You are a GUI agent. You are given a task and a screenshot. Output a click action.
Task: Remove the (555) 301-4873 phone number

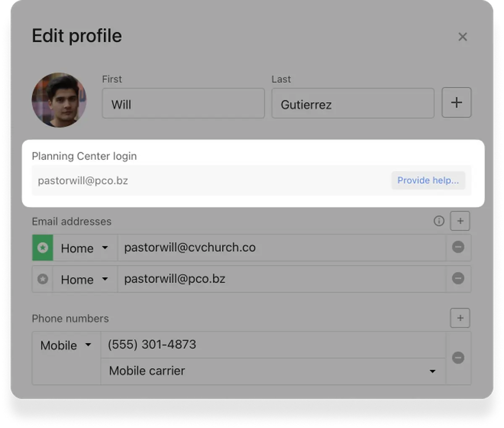click(x=458, y=358)
